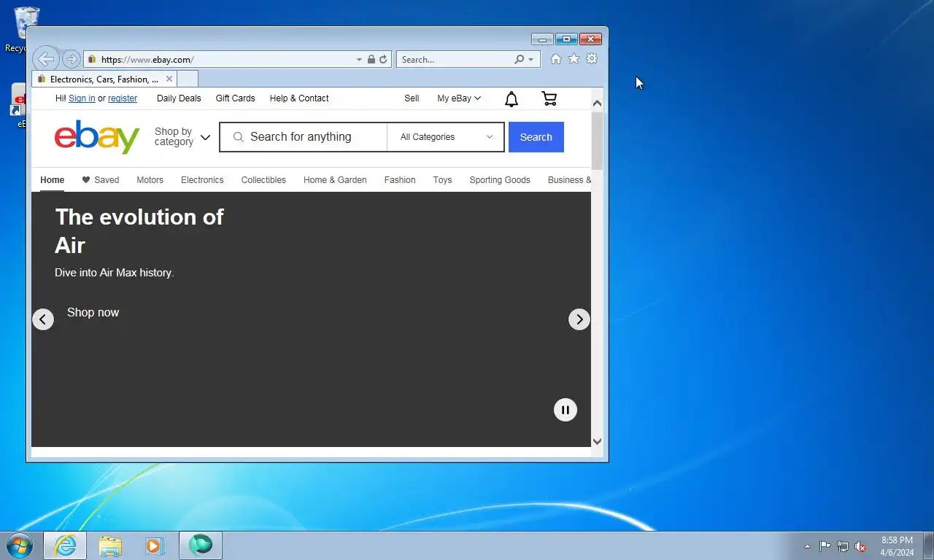Open the Recycle Bin desktop icon

click(x=26, y=29)
